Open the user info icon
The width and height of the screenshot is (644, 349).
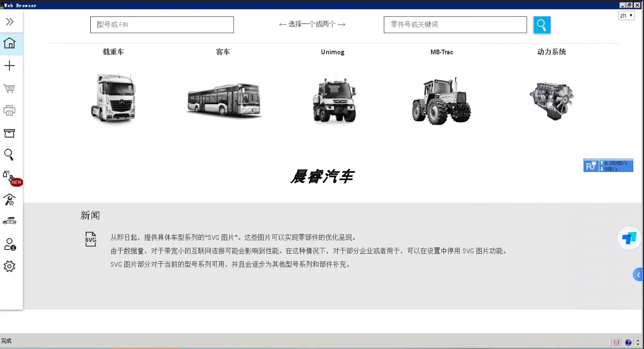coord(9,244)
